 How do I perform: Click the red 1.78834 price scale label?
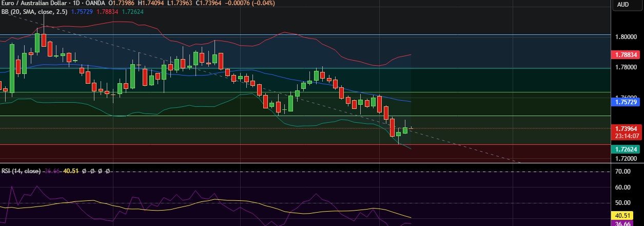pyautogui.click(x=625, y=54)
